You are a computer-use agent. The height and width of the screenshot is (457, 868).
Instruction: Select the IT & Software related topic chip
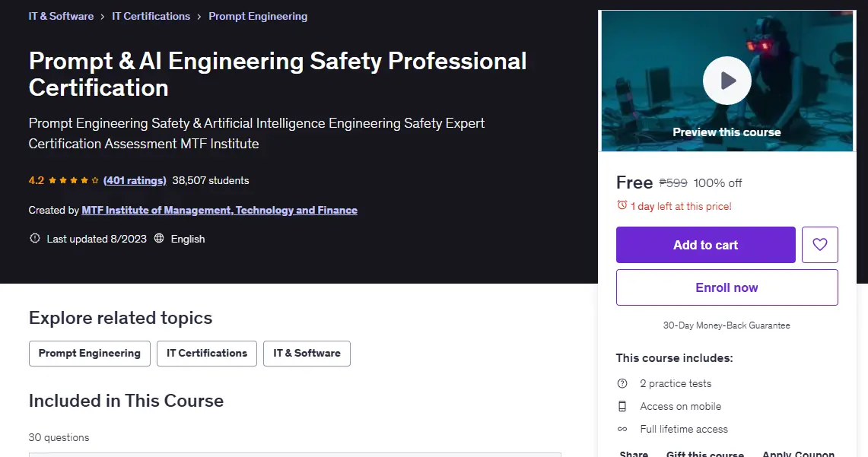[307, 354]
